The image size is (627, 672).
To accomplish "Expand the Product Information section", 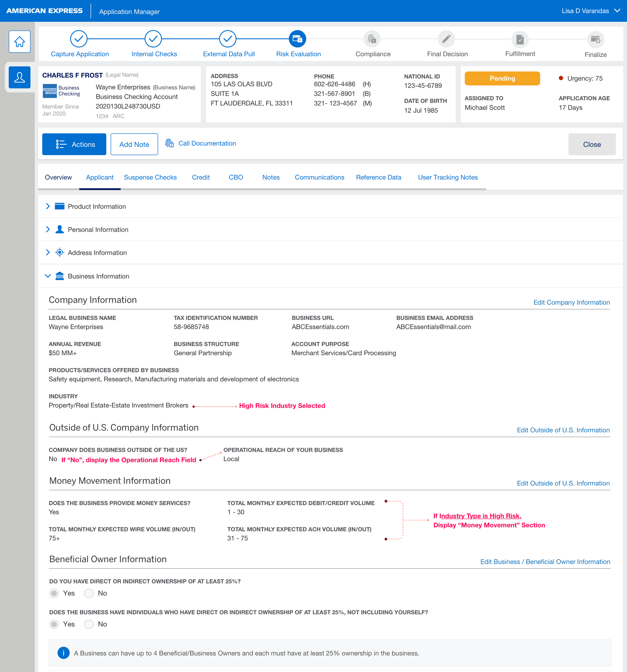I will (x=48, y=206).
